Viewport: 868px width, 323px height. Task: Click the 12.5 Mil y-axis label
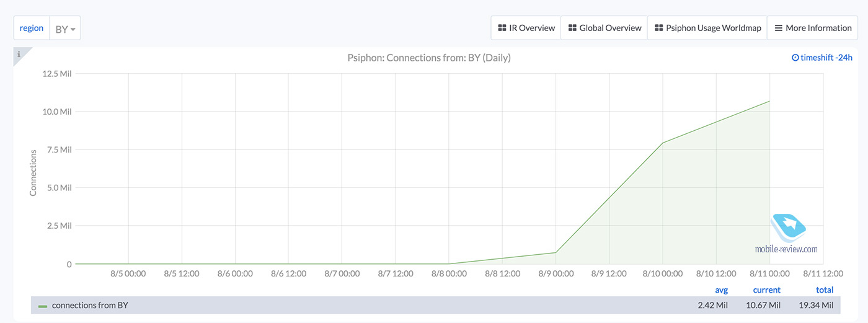pyautogui.click(x=58, y=74)
